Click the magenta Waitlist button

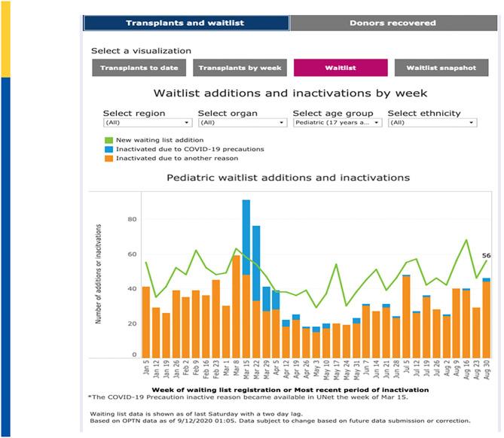point(340,68)
